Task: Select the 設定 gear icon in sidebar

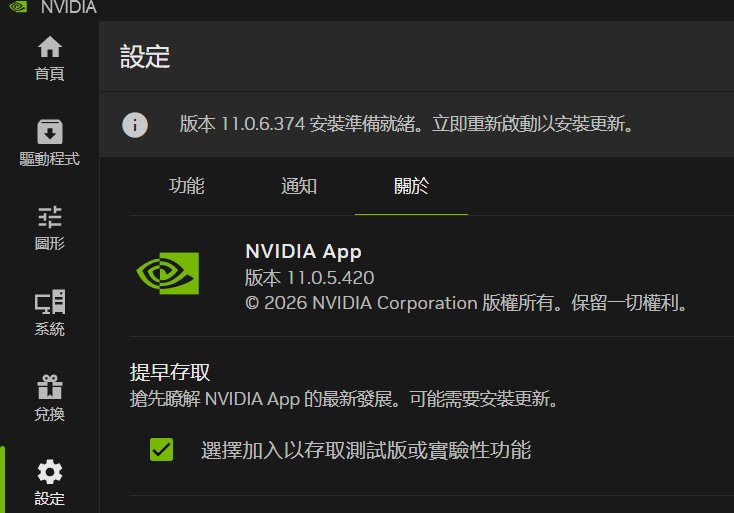Action: [x=49, y=472]
